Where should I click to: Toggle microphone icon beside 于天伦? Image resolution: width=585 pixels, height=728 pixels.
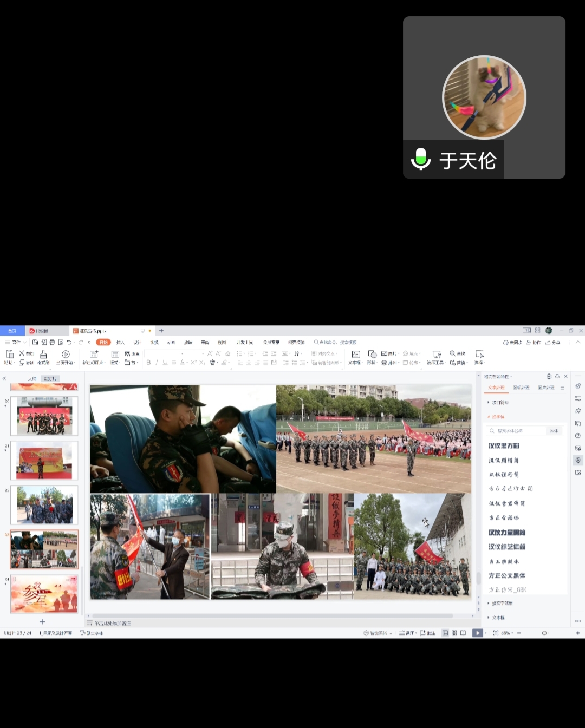(x=421, y=160)
